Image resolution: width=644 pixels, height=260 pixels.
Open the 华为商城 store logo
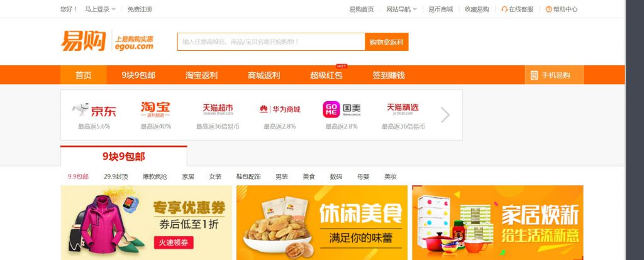click(280, 109)
